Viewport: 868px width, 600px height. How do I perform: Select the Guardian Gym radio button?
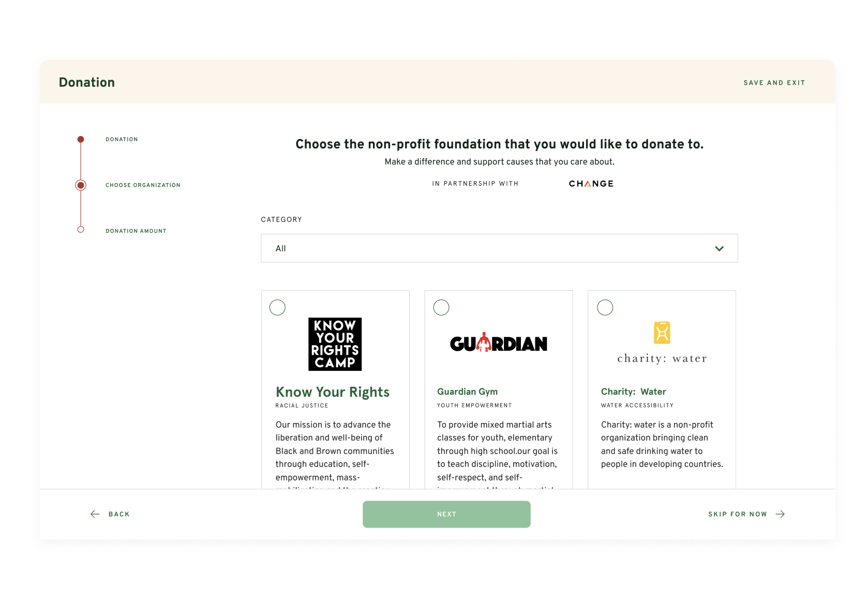441,308
